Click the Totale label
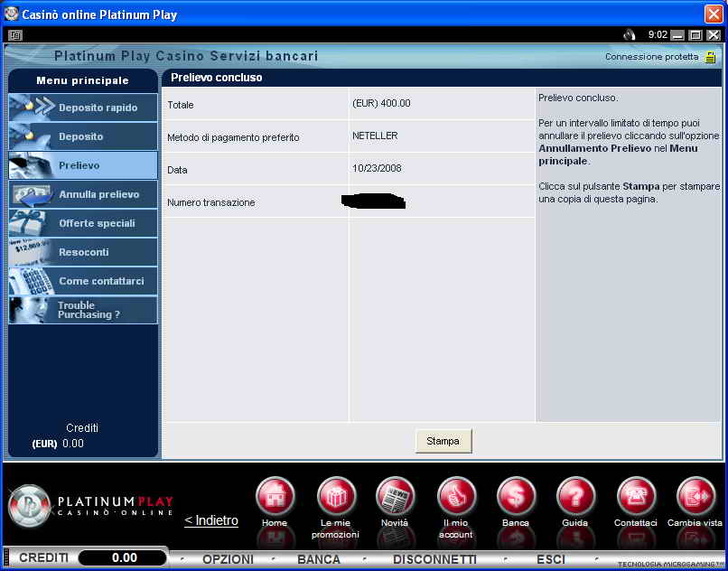Image resolution: width=728 pixels, height=571 pixels. [x=180, y=105]
